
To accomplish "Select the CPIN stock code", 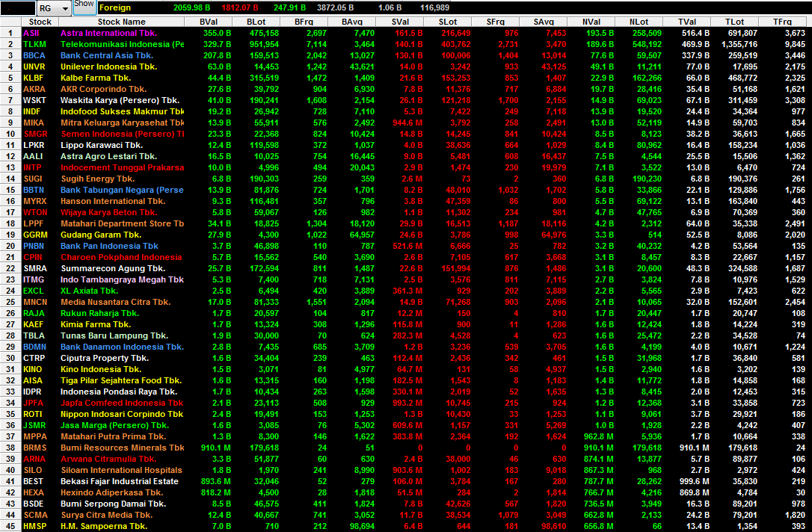I will coord(33,257).
